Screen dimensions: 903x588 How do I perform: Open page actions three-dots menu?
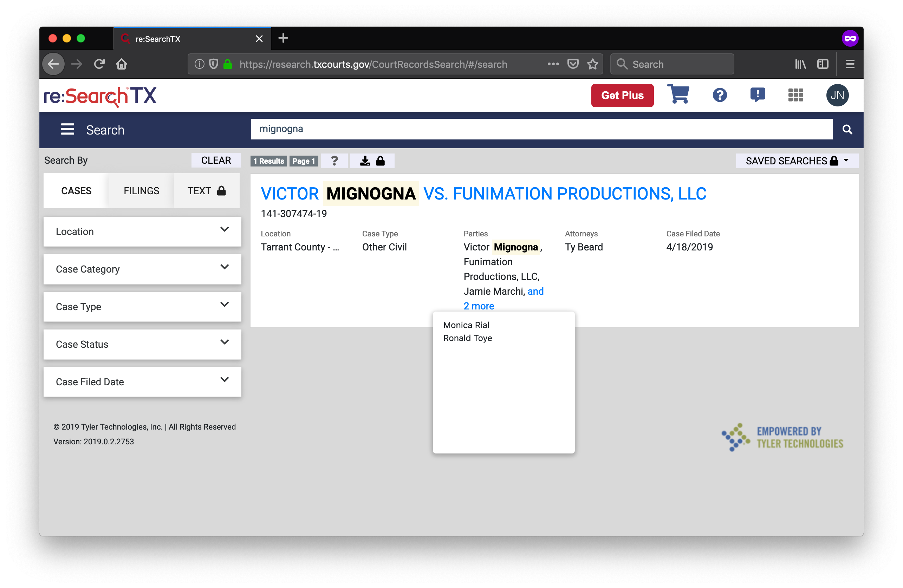(x=553, y=64)
